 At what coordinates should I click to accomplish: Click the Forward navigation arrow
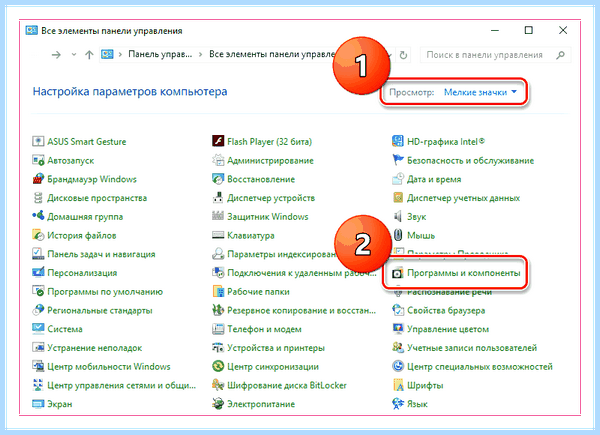[56, 55]
